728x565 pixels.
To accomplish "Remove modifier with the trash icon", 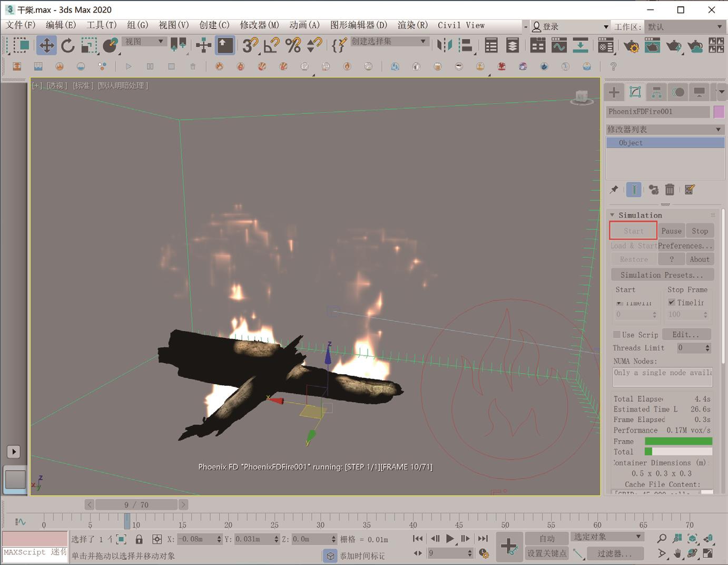I will [x=670, y=190].
